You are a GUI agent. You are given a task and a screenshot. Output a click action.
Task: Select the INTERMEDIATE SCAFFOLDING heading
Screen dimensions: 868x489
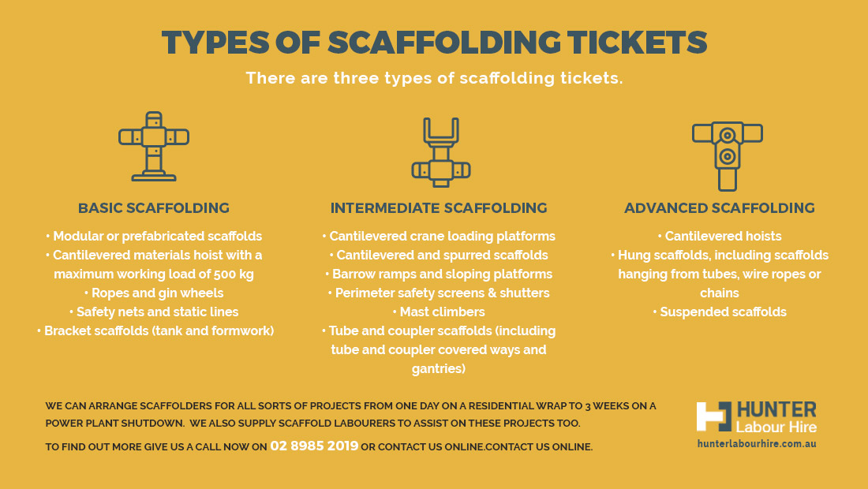439,208
